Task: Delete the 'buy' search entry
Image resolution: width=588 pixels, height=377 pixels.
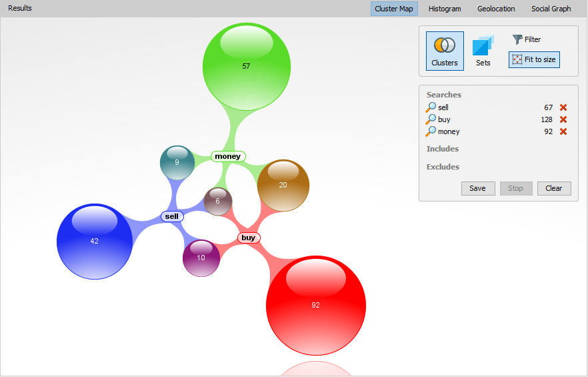Action: click(563, 119)
